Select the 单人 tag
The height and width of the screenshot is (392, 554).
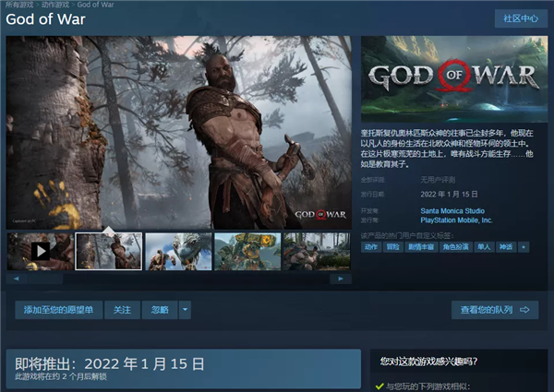(484, 247)
